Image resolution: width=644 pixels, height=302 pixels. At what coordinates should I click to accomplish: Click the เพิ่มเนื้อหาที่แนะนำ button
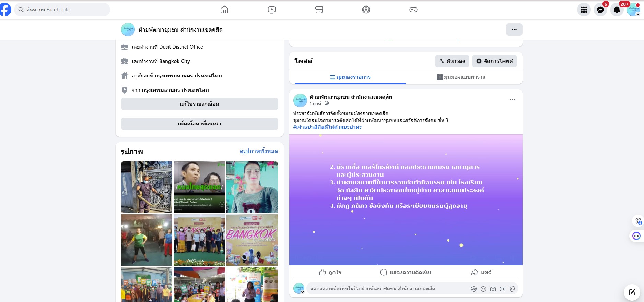(x=200, y=124)
